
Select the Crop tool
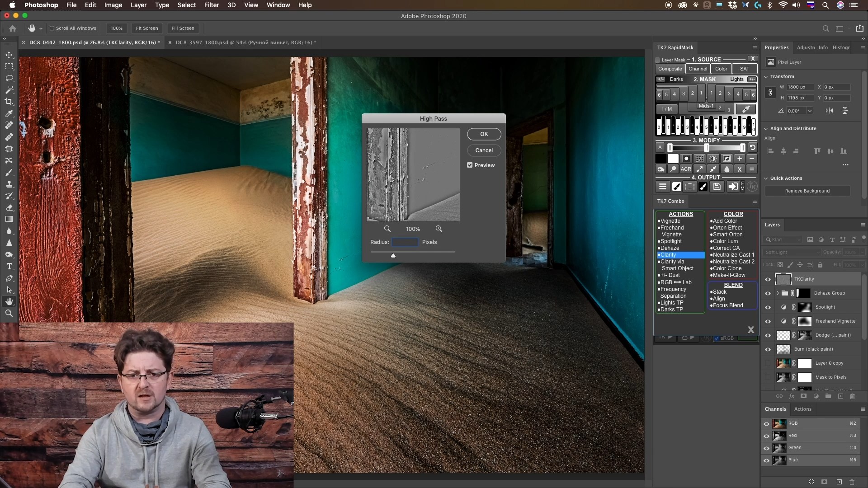click(9, 102)
